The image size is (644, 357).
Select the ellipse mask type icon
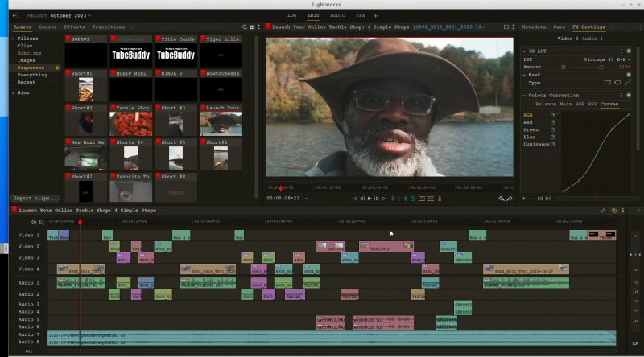[x=617, y=82]
